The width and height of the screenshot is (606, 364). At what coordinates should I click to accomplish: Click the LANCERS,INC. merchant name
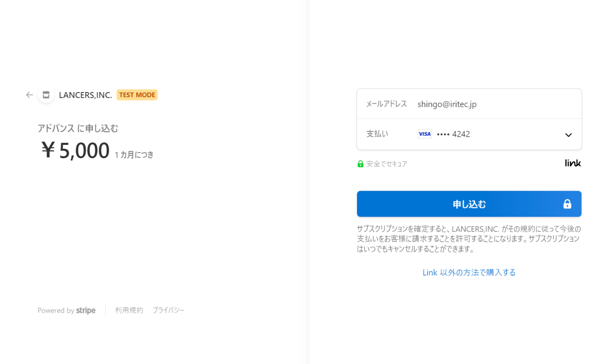click(x=85, y=95)
